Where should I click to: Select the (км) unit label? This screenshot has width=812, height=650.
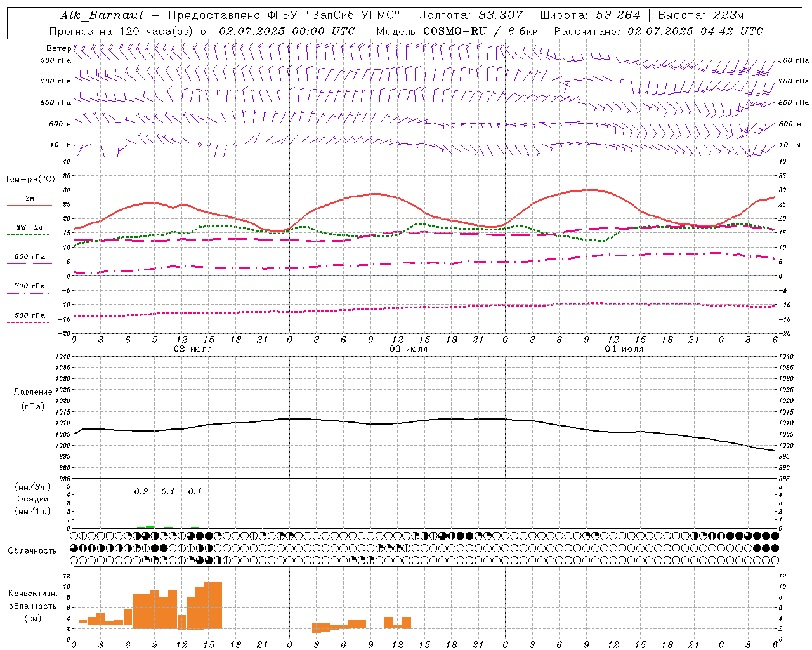point(33,618)
